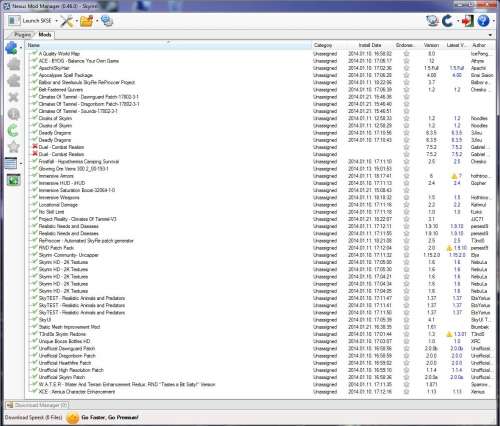This screenshot has width=500, height=426.
Task: Sort by the Version column header
Action: (x=431, y=45)
